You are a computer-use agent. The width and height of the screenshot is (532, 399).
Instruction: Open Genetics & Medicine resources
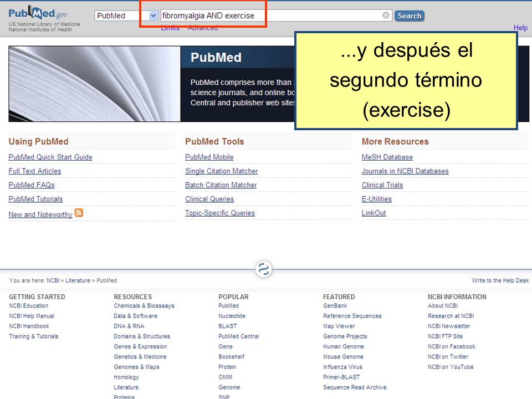pos(140,356)
